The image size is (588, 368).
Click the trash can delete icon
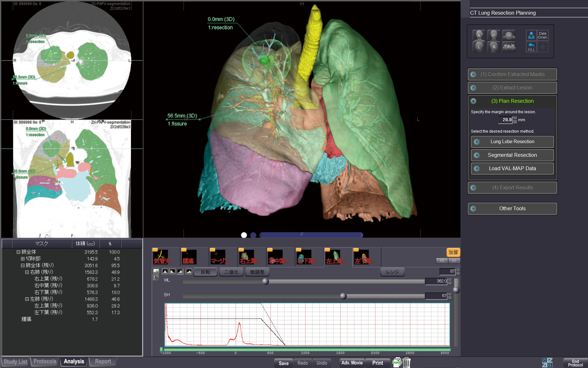click(407, 363)
